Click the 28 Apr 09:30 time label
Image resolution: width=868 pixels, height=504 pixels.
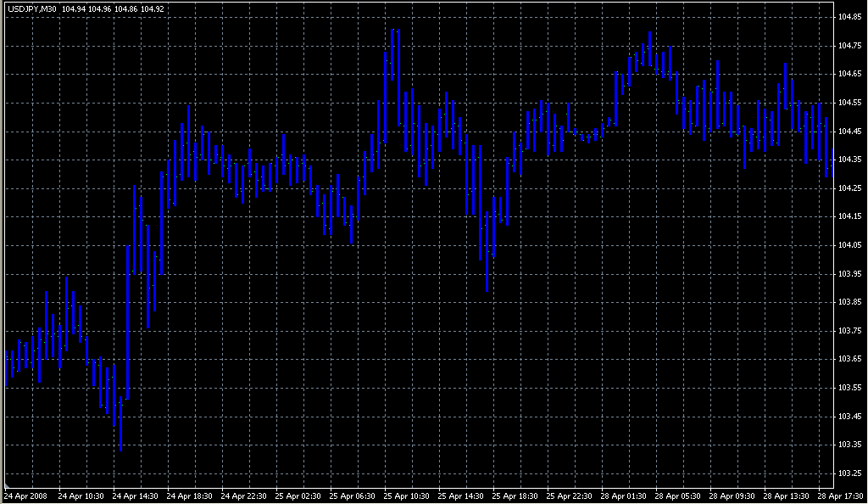click(732, 496)
